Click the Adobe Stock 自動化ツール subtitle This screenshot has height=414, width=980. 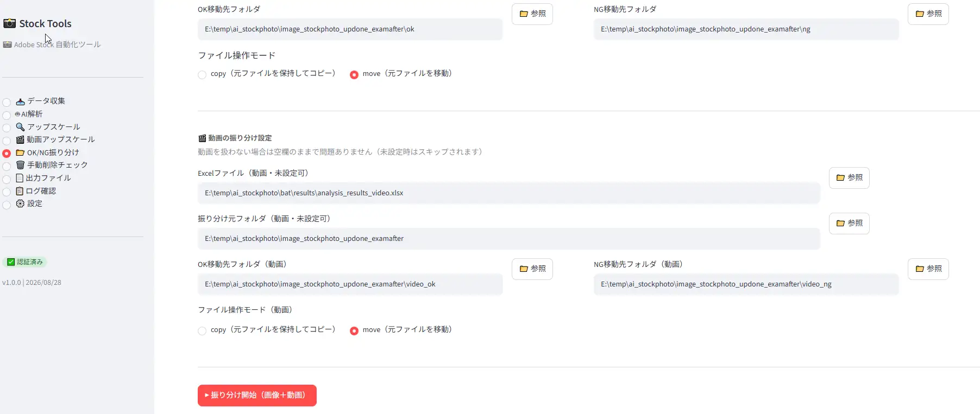pyautogui.click(x=52, y=44)
